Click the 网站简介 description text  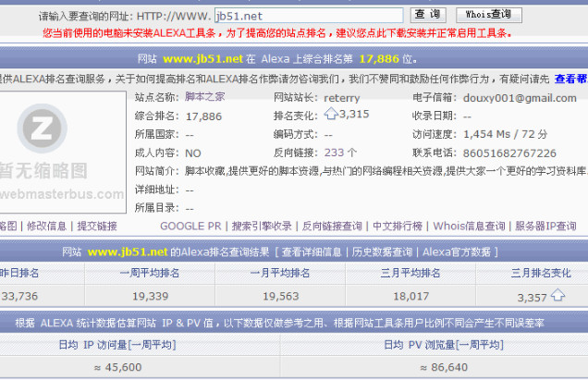pyautogui.click(x=386, y=171)
